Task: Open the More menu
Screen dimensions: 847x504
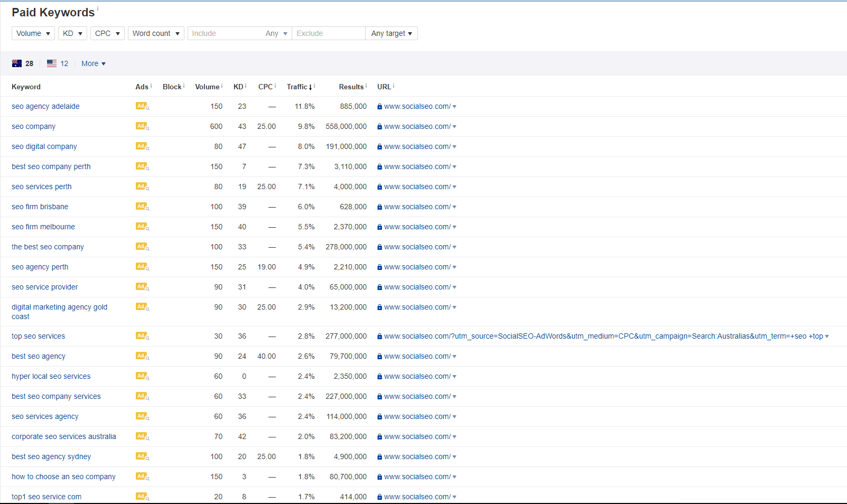Action: 93,63
